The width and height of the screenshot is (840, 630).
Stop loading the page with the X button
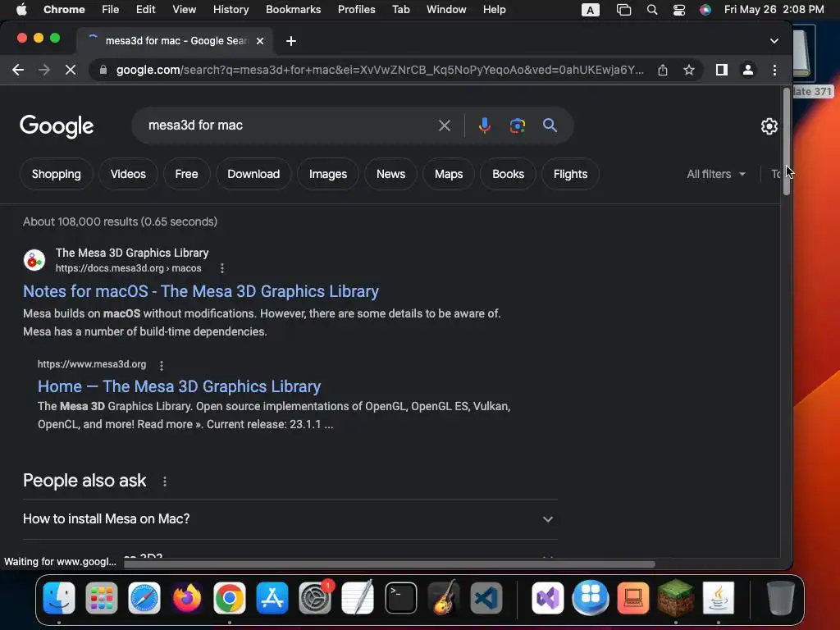pyautogui.click(x=71, y=70)
